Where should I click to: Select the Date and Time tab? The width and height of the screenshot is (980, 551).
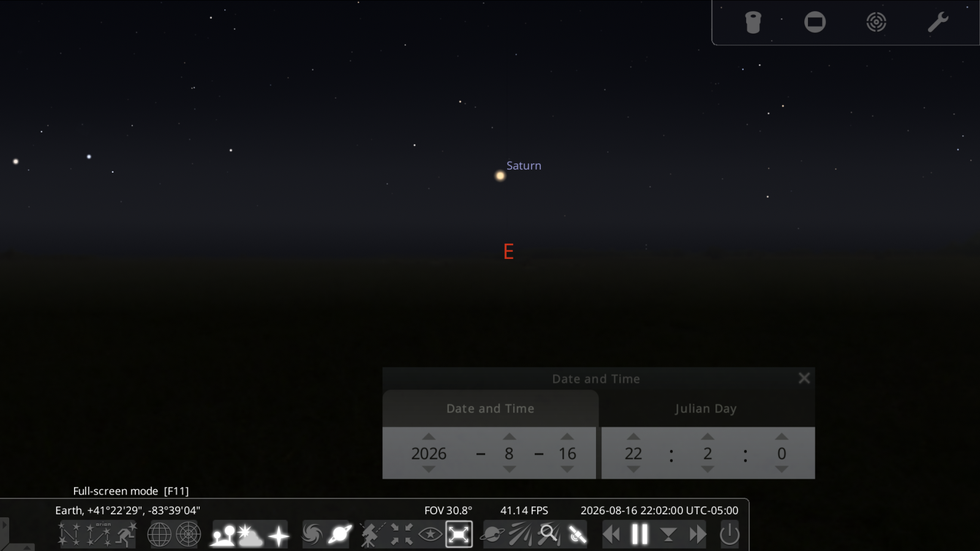point(490,408)
